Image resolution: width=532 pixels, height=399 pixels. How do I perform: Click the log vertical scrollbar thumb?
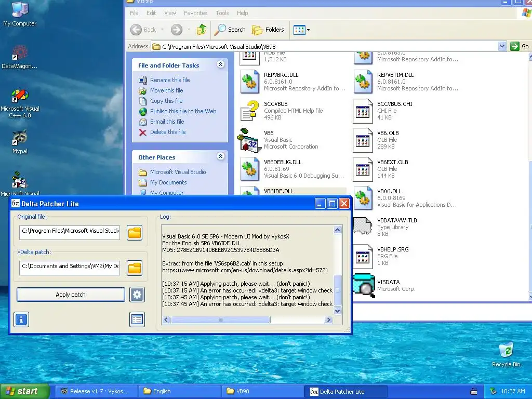(337, 290)
